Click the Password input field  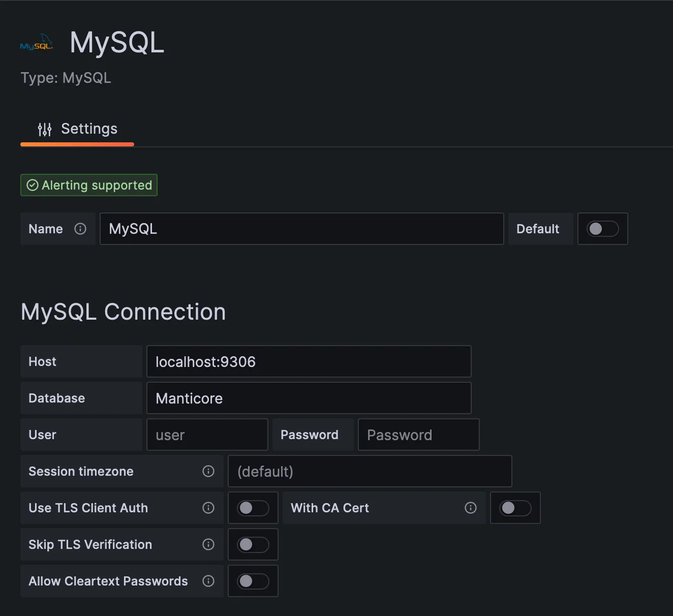418,435
